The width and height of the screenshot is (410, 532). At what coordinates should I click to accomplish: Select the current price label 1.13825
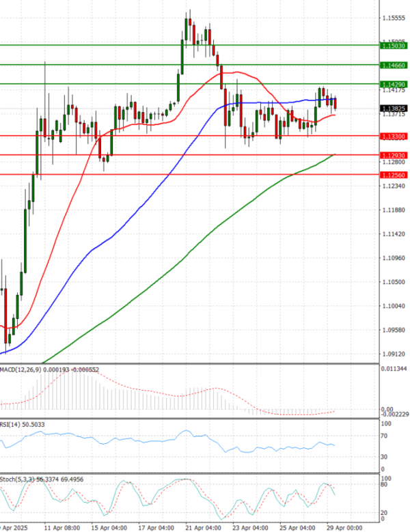[394, 108]
